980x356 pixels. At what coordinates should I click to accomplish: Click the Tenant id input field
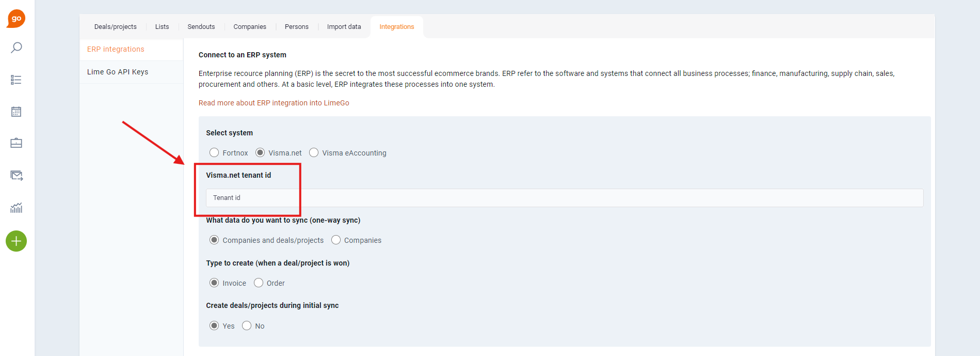click(565, 198)
